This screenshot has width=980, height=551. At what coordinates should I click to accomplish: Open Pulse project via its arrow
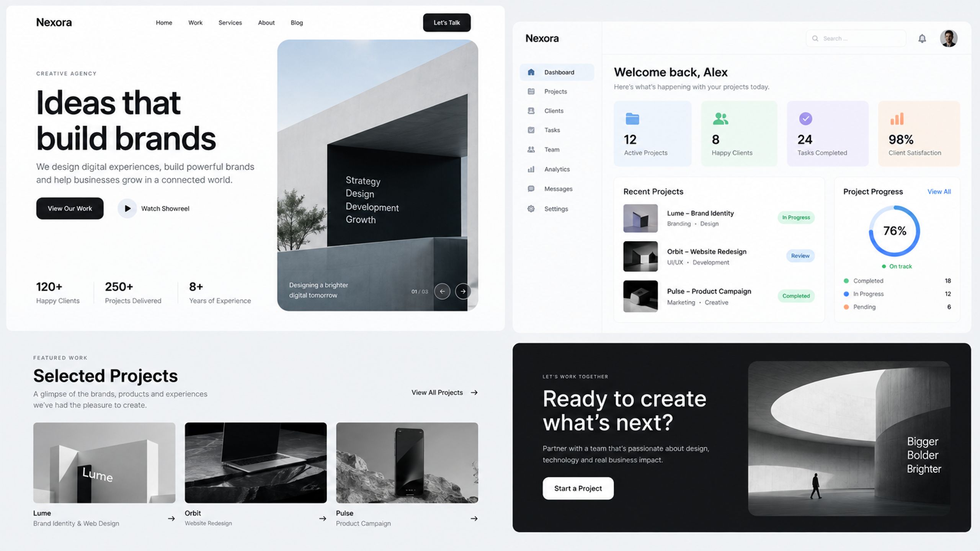474,518
